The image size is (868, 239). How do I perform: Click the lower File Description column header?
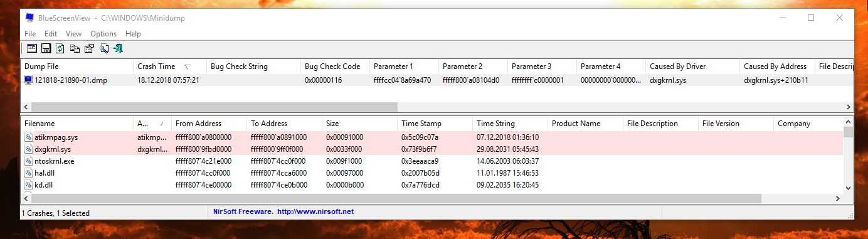pos(661,124)
